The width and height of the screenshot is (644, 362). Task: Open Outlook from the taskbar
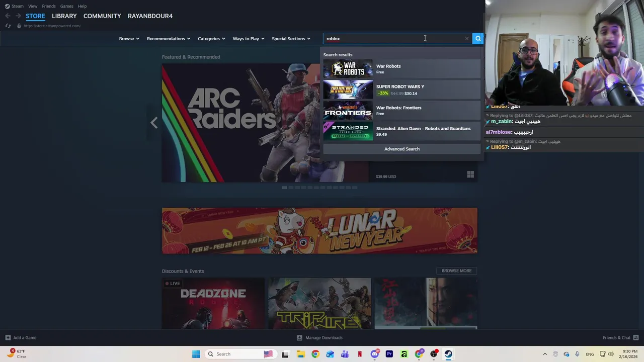click(330, 354)
